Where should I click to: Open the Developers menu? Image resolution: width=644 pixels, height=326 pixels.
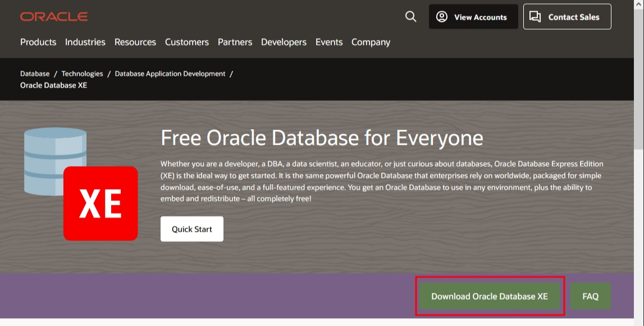pyautogui.click(x=284, y=42)
